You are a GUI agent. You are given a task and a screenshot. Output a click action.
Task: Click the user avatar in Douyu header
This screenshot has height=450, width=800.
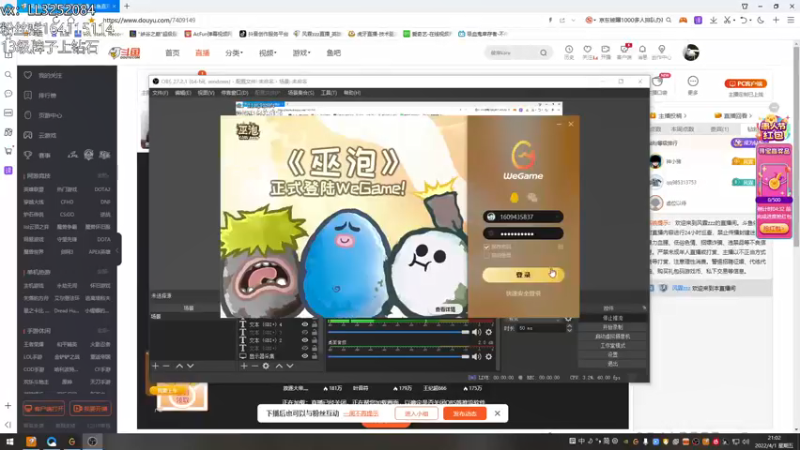point(691,52)
